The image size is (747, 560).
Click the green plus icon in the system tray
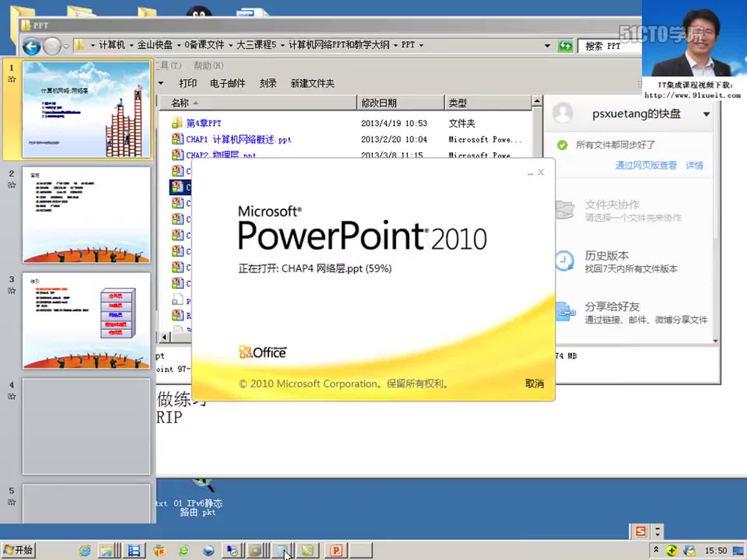[x=672, y=551]
